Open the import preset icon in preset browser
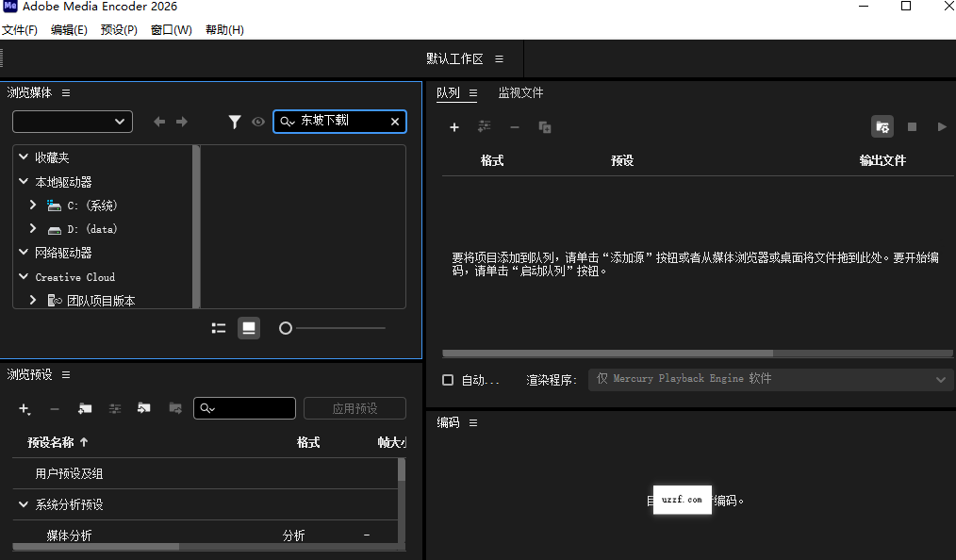 tap(143, 408)
